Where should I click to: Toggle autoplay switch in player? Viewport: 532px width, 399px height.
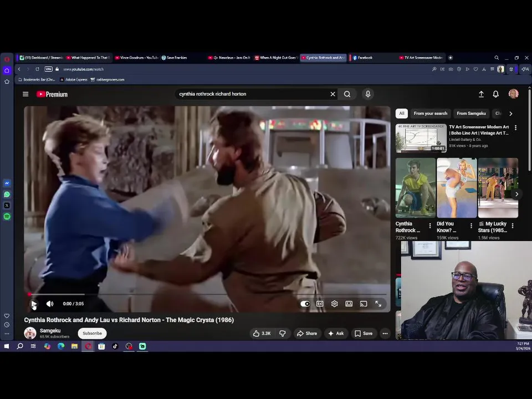[305, 304]
